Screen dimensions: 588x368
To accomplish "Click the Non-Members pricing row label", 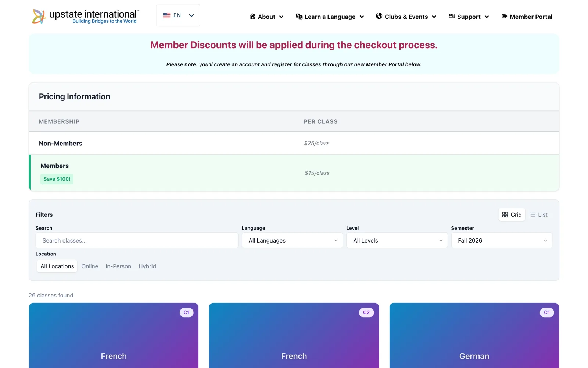I will point(61,144).
